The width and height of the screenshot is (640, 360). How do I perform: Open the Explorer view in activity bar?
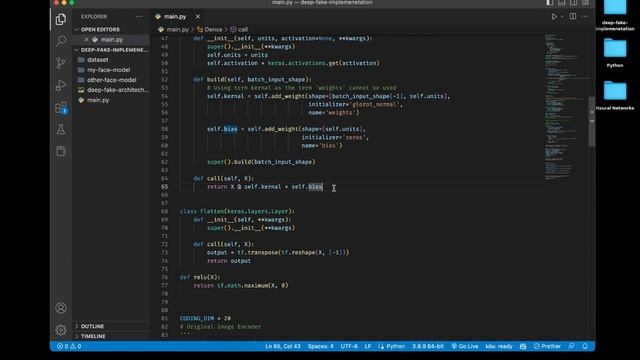(61, 19)
